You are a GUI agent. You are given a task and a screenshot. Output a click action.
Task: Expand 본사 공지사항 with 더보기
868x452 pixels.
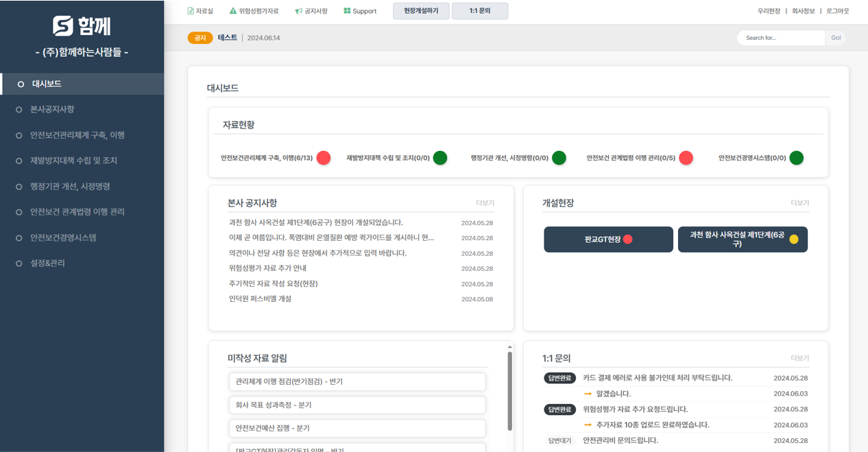coord(485,203)
